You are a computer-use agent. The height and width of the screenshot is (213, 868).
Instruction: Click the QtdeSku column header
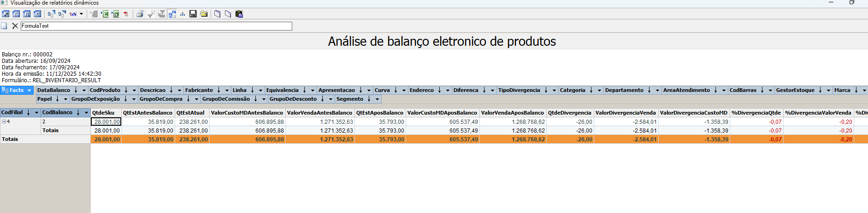pos(106,113)
